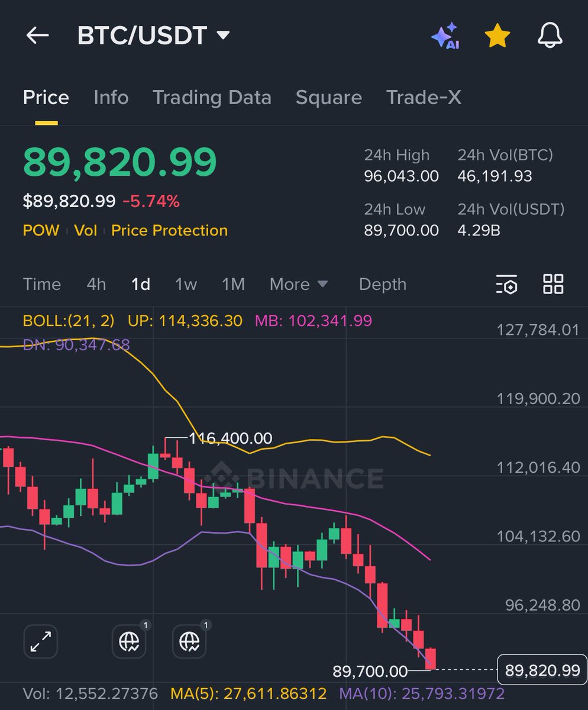The width and height of the screenshot is (588, 710).
Task: Open the AI sparkle assistant icon
Action: click(x=445, y=36)
